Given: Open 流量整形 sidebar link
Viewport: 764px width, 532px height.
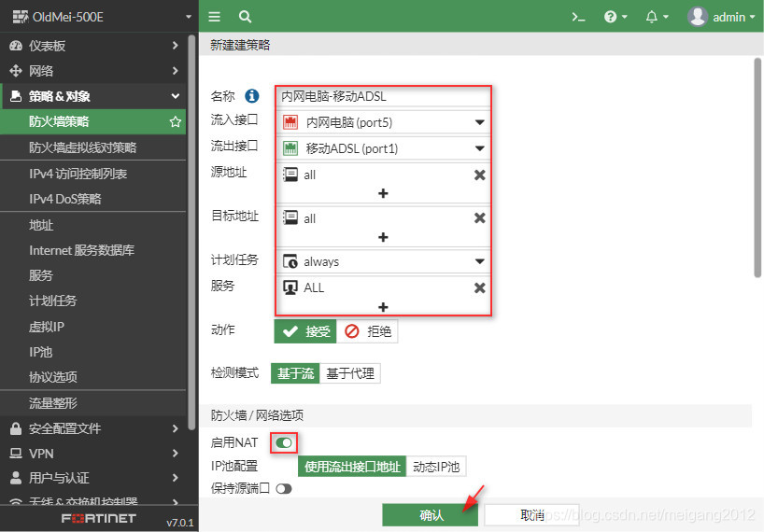Looking at the screenshot, I should pos(92,403).
